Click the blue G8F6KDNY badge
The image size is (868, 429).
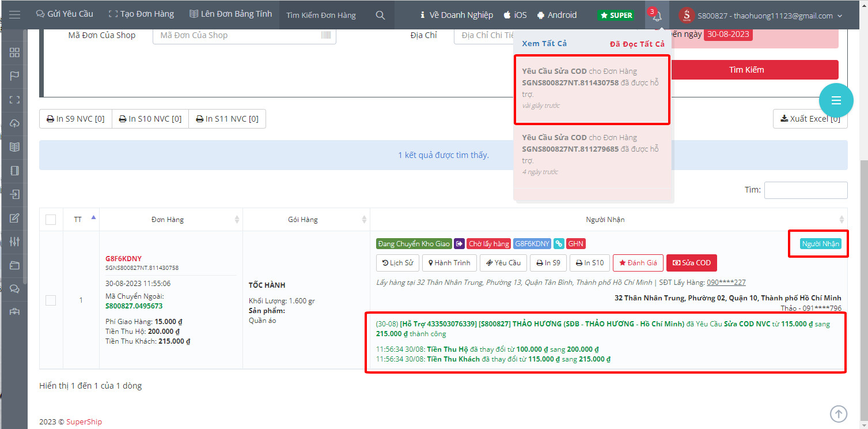pos(532,244)
